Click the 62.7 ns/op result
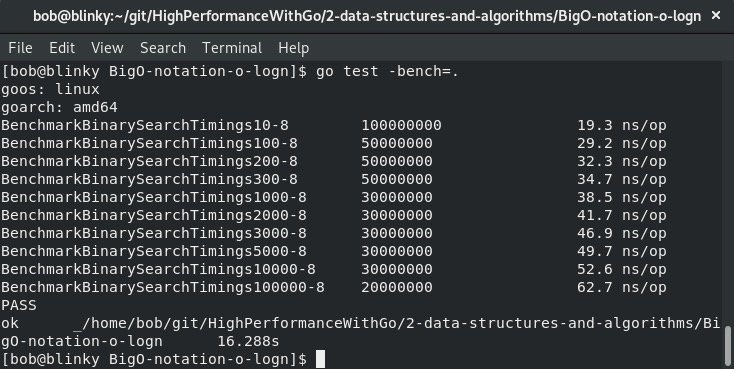The height and width of the screenshot is (369, 734). (622, 287)
